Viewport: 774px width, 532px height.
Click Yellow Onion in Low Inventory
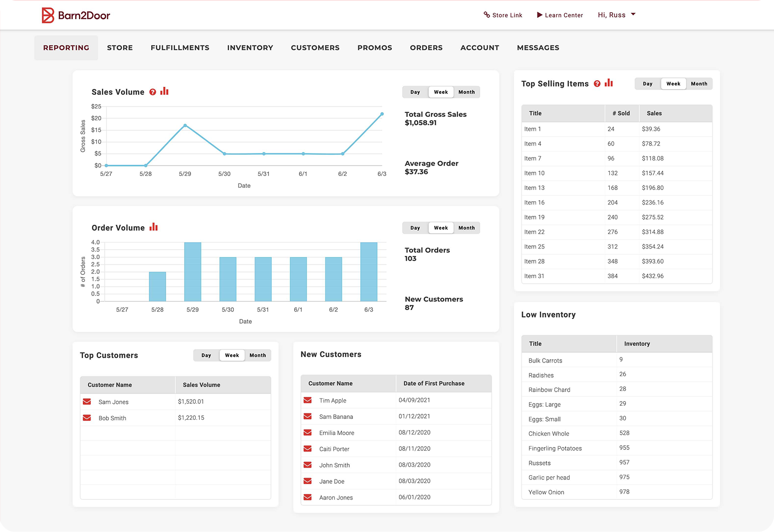(x=546, y=492)
